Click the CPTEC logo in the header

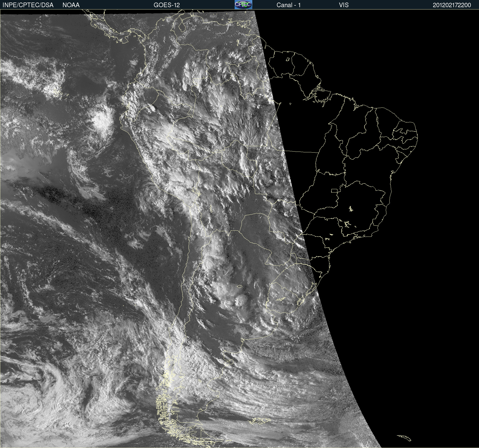(243, 5)
